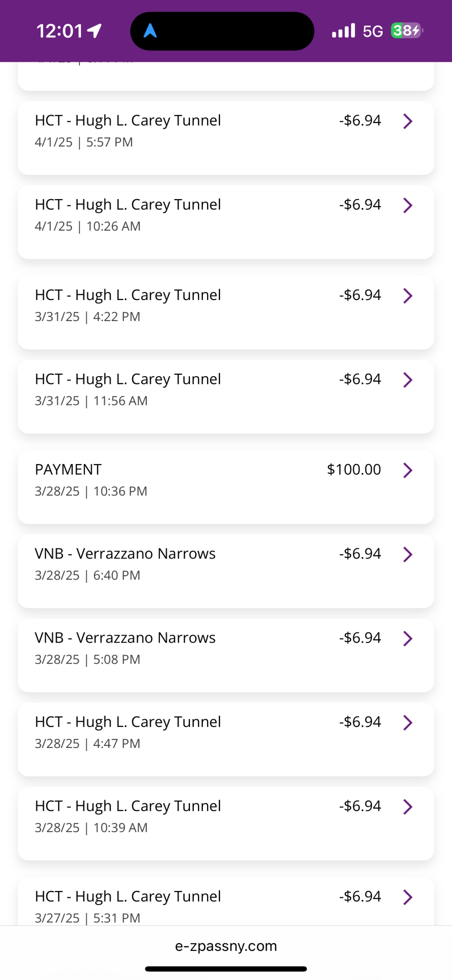
Task: Tap the battery charging indicator
Action: point(407,31)
